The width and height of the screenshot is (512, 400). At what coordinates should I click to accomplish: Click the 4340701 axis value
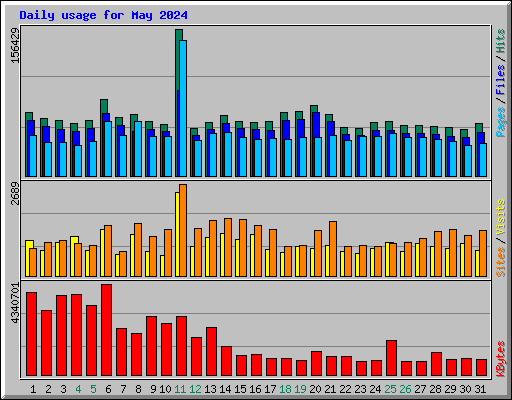click(15, 303)
